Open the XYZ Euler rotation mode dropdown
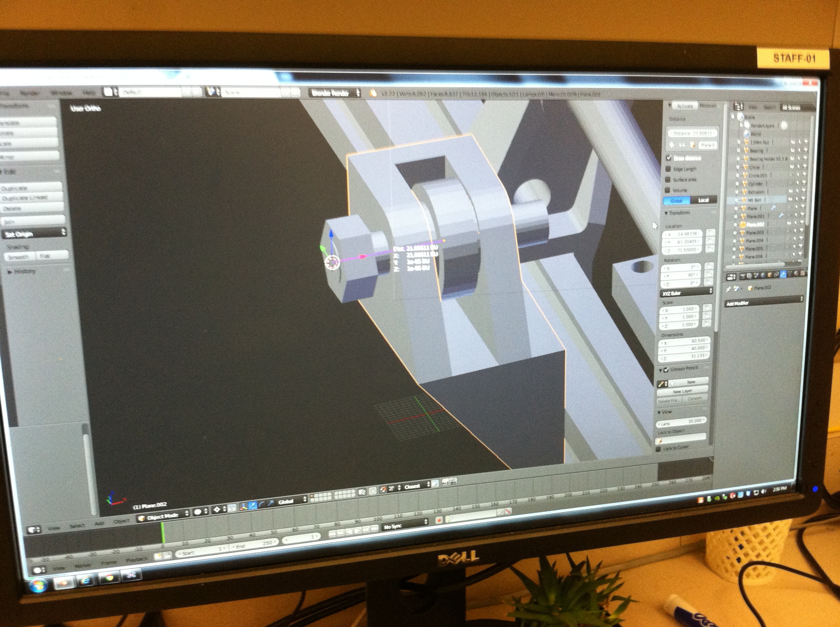This screenshot has height=627, width=840. tap(687, 292)
